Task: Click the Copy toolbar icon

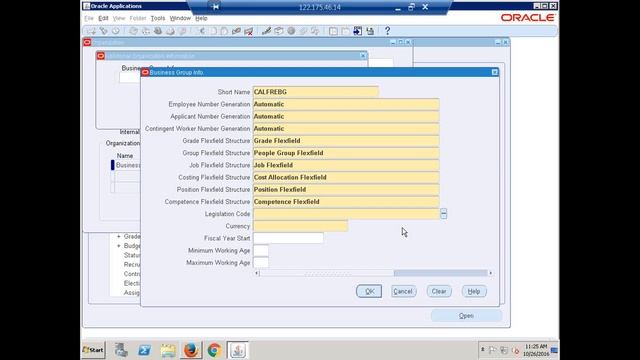Action: pos(213,31)
